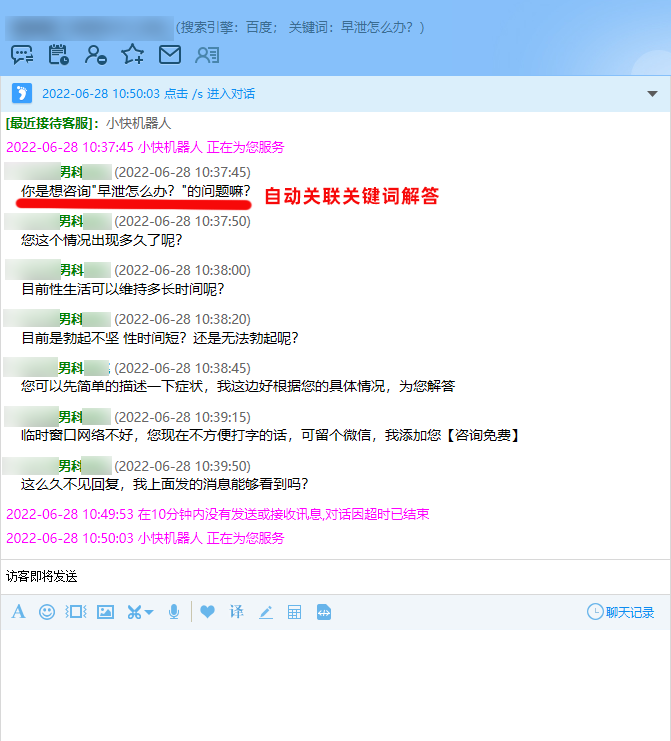
Task: Click the microphone voice input icon
Action: [174, 612]
